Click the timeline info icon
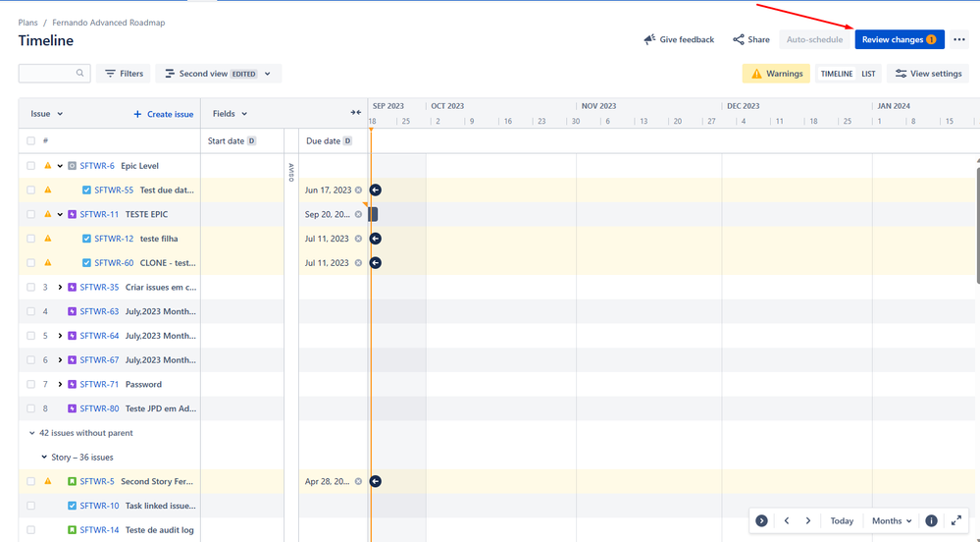 pos(931,520)
